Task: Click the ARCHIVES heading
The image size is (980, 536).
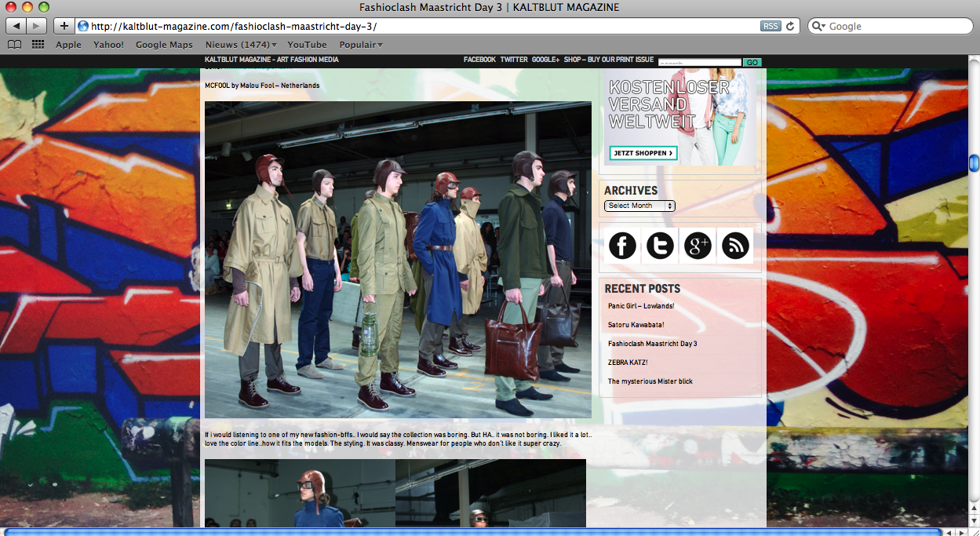Action: coord(631,190)
